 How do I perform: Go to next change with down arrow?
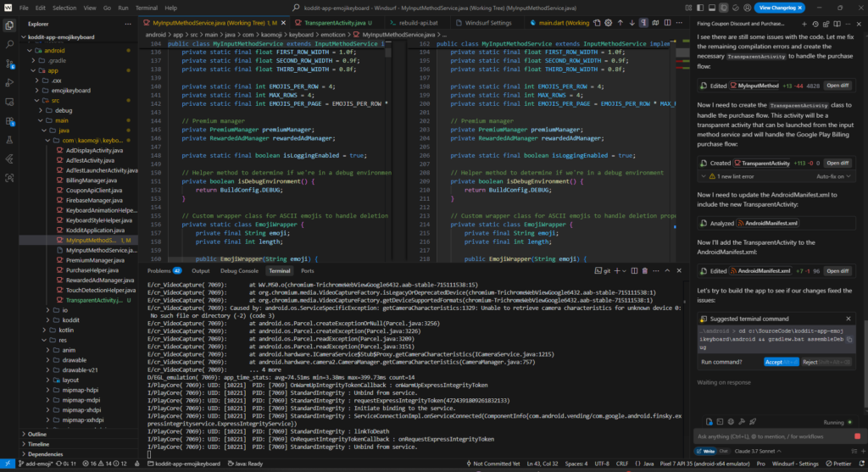pos(632,23)
